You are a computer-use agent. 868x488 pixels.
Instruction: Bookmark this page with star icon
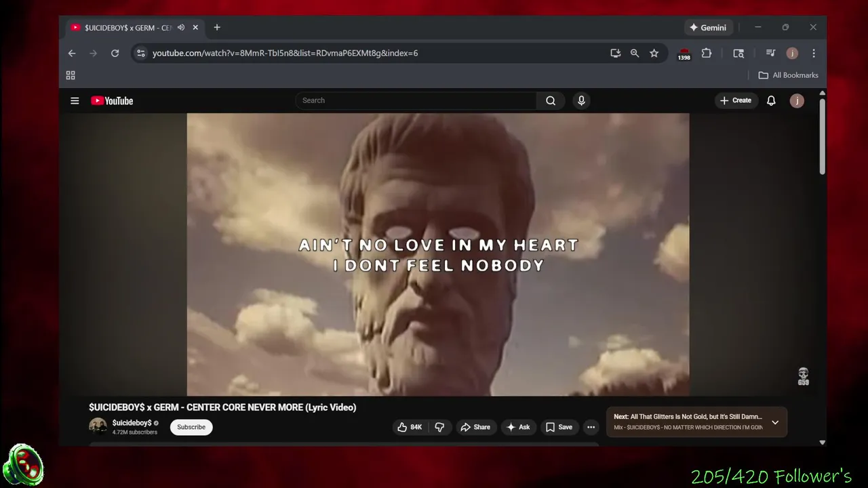pos(654,53)
